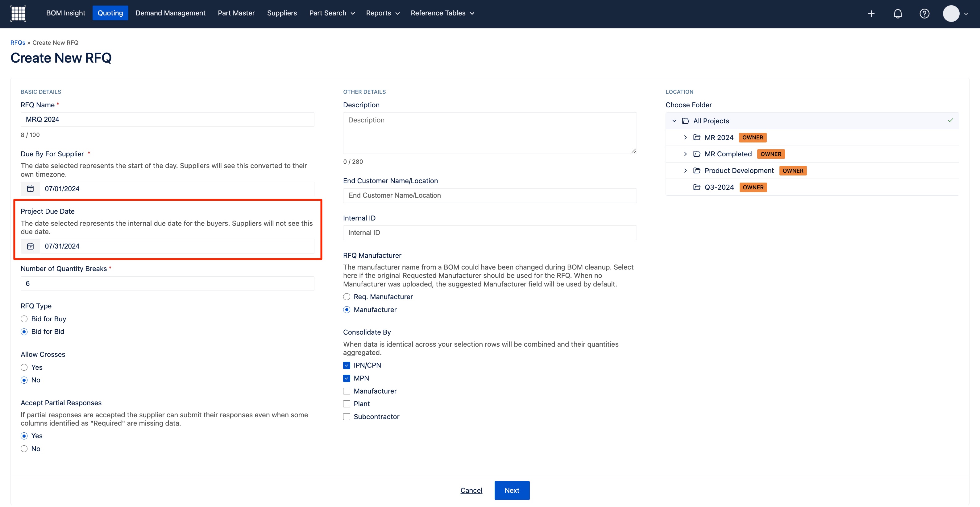The width and height of the screenshot is (980, 507).
Task: Select the Q3-2024 folder row
Action: (x=812, y=187)
